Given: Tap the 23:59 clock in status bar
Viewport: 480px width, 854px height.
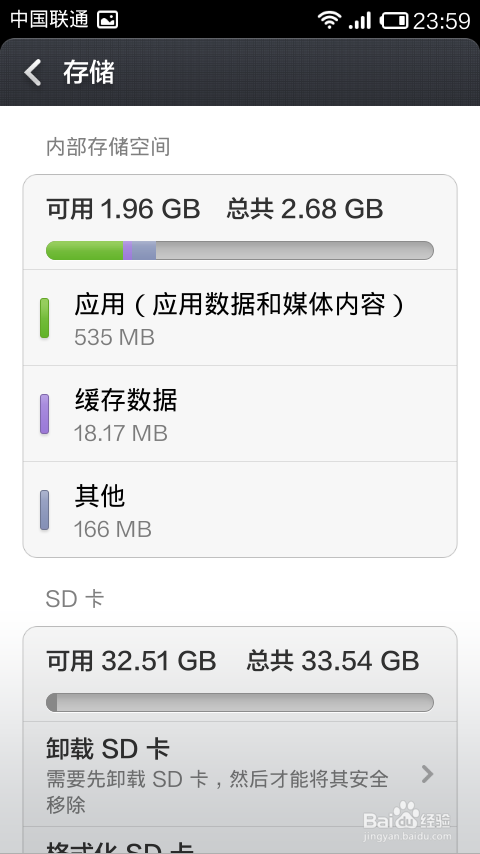Looking at the screenshot, I should [x=441, y=21].
